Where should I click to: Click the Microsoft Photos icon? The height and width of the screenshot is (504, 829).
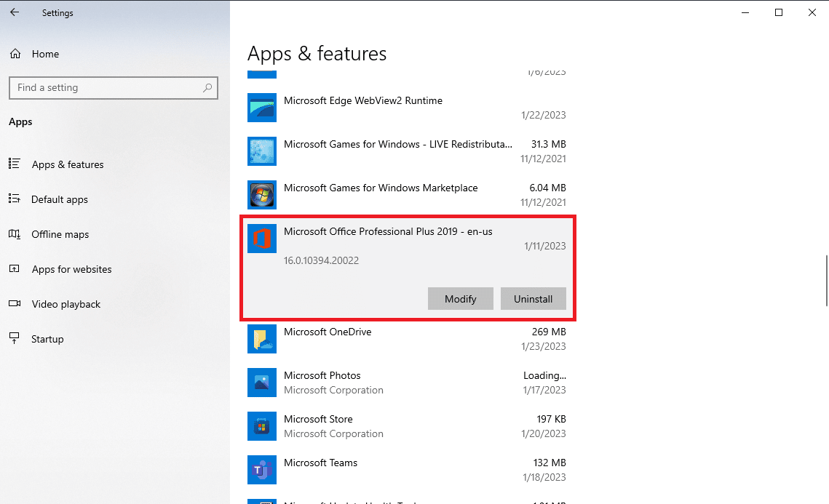262,383
